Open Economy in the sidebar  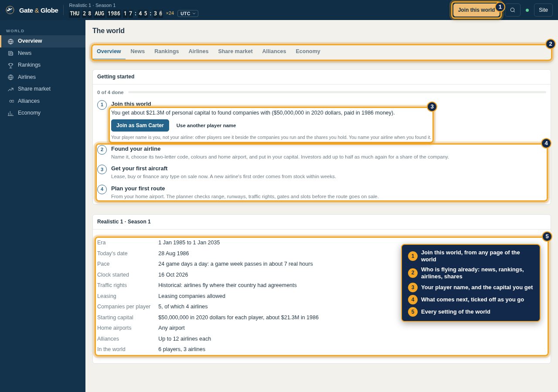pyautogui.click(x=43, y=113)
